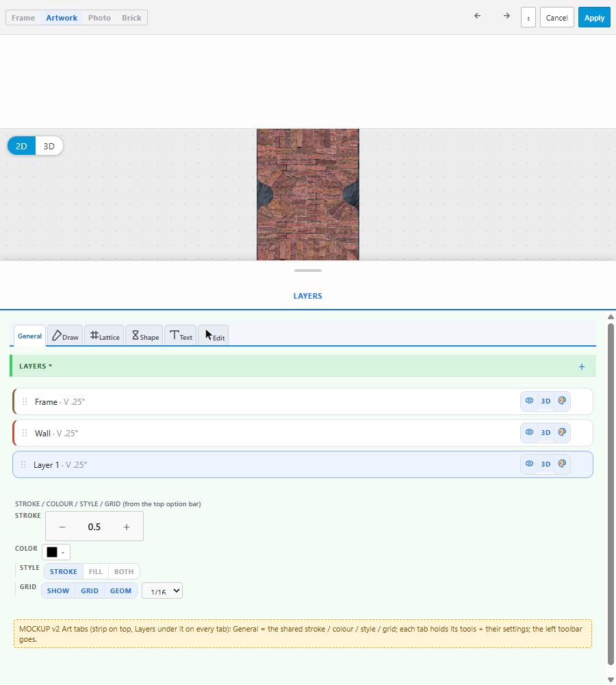Select the Layer 1 row

pyautogui.click(x=303, y=464)
